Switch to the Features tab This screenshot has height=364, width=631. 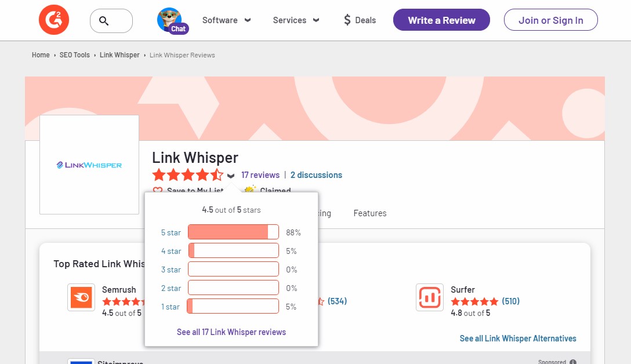click(x=370, y=213)
